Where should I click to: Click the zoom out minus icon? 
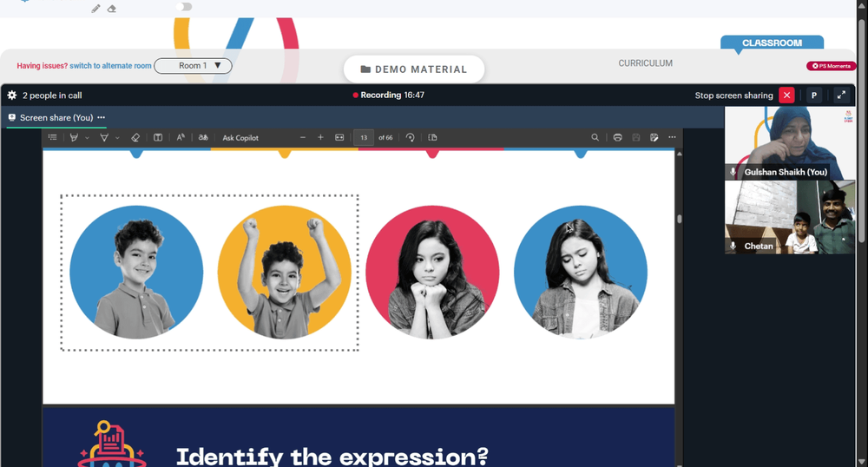coord(303,137)
